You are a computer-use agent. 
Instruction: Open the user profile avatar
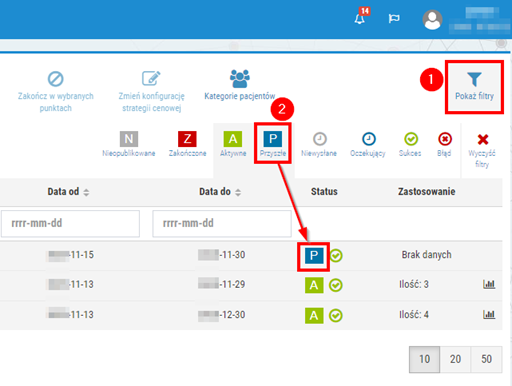click(432, 20)
